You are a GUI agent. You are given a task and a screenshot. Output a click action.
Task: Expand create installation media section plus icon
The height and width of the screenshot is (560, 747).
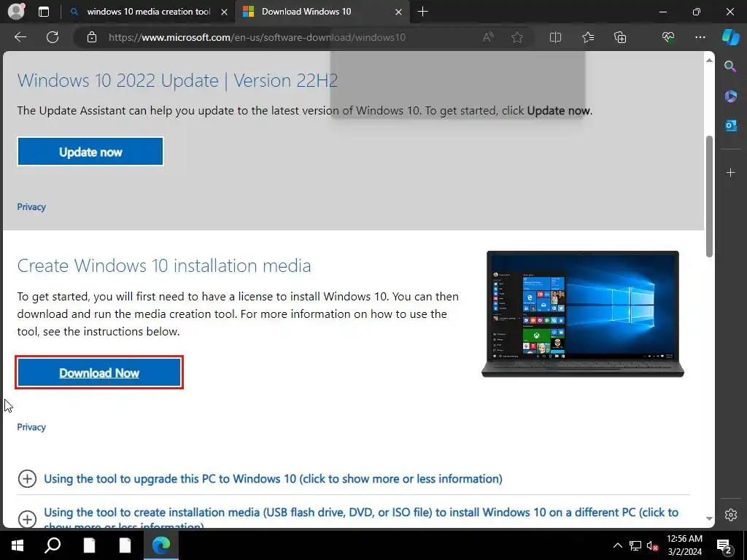[27, 518]
